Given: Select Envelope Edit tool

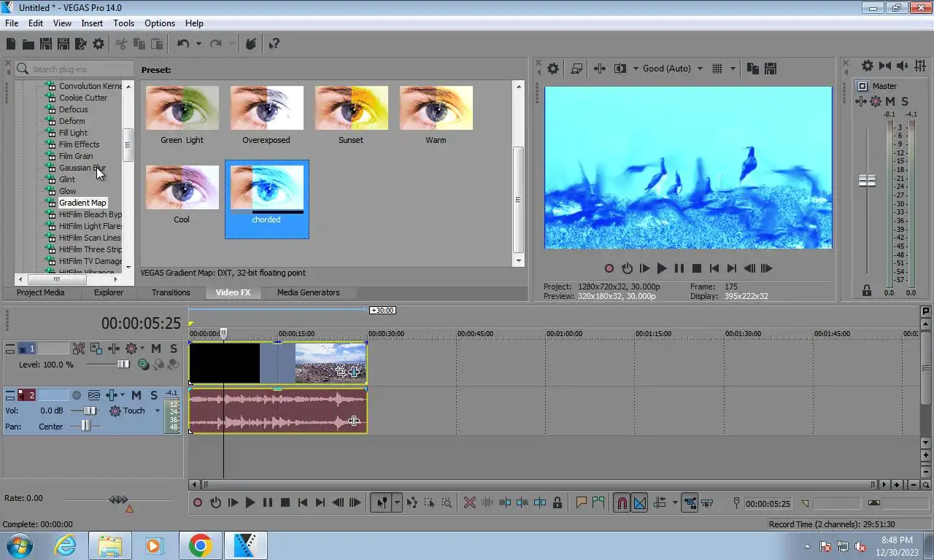Looking at the screenshot, I should [x=412, y=502].
